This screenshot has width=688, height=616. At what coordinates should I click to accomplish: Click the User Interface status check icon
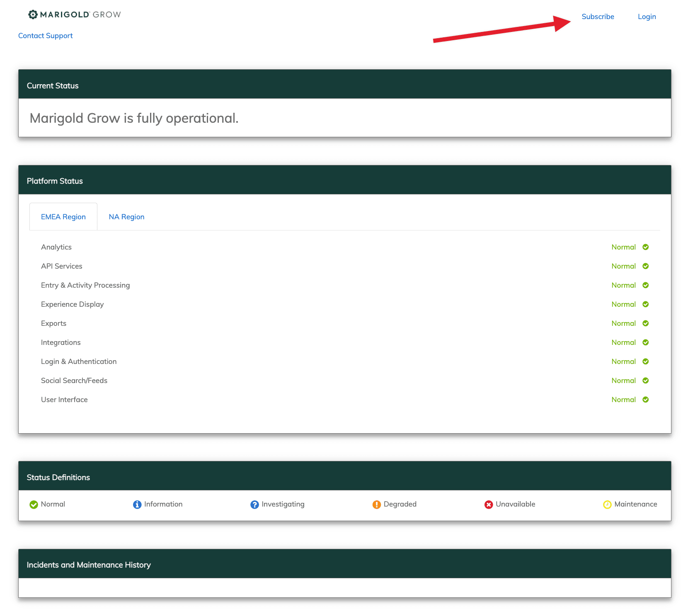point(645,400)
